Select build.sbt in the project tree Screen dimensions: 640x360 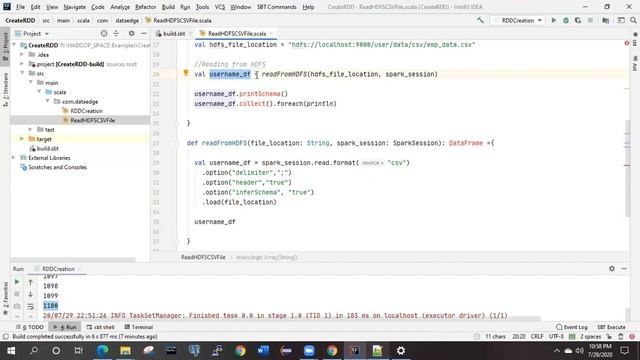pos(47,148)
